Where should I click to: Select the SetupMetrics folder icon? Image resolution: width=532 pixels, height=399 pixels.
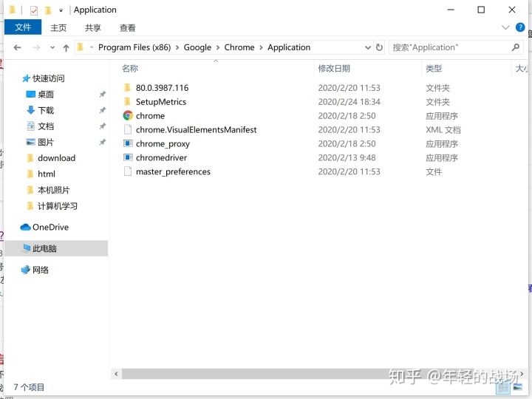tap(127, 102)
